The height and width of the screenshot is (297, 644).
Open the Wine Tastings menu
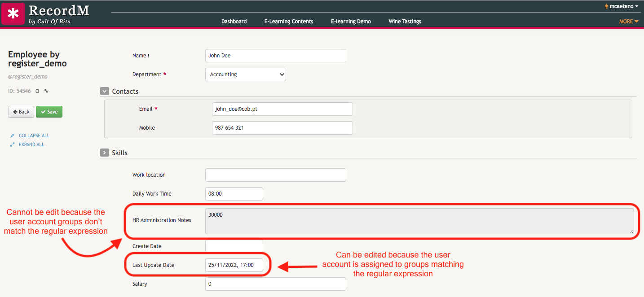[405, 21]
